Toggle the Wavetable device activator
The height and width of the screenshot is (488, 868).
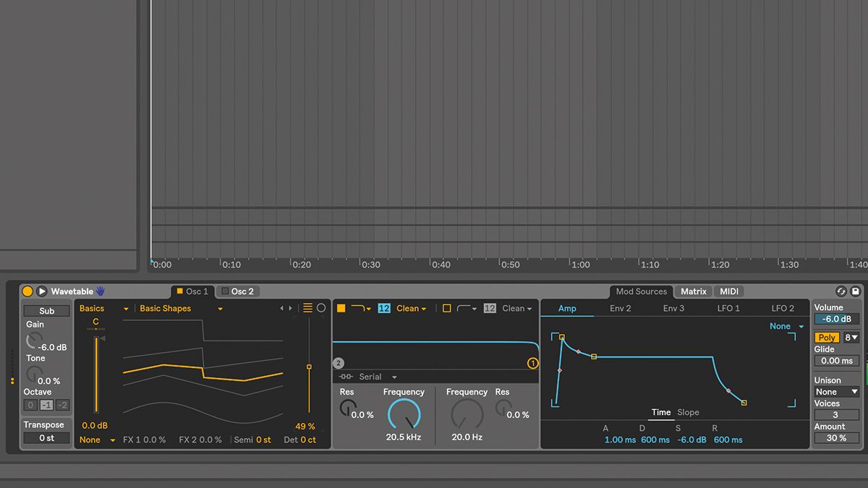[27, 291]
